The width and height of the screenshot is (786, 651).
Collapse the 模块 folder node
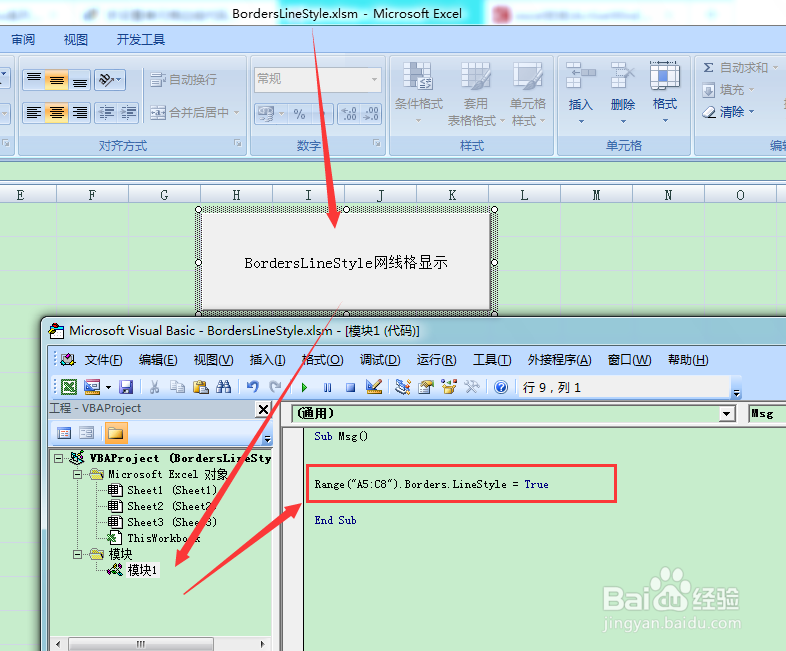(x=77, y=554)
